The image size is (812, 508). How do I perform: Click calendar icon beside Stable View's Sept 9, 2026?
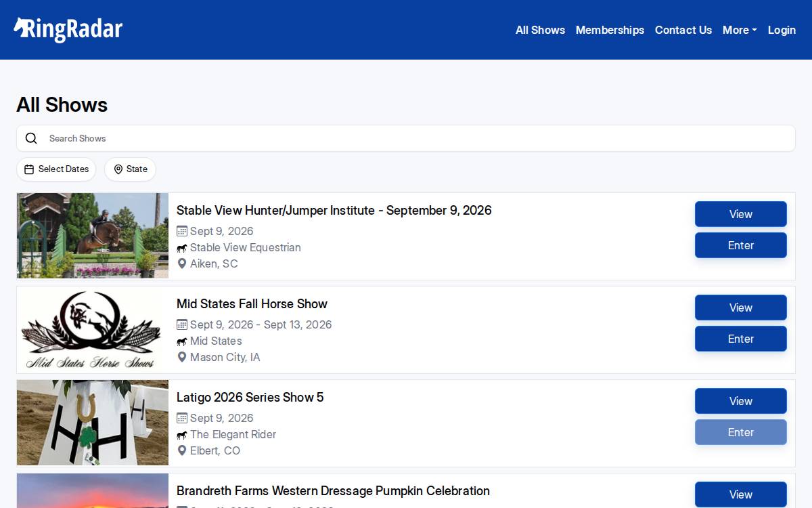click(x=182, y=231)
